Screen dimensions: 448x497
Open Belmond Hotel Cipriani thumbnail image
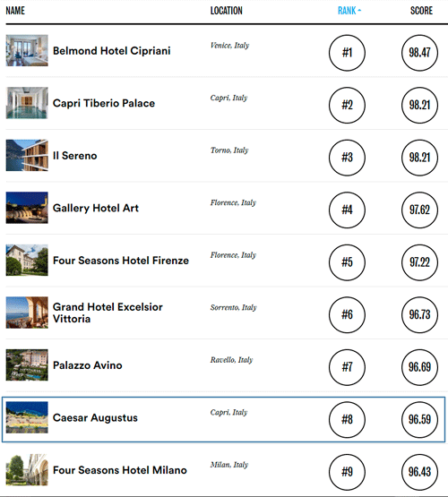pyautogui.click(x=27, y=50)
